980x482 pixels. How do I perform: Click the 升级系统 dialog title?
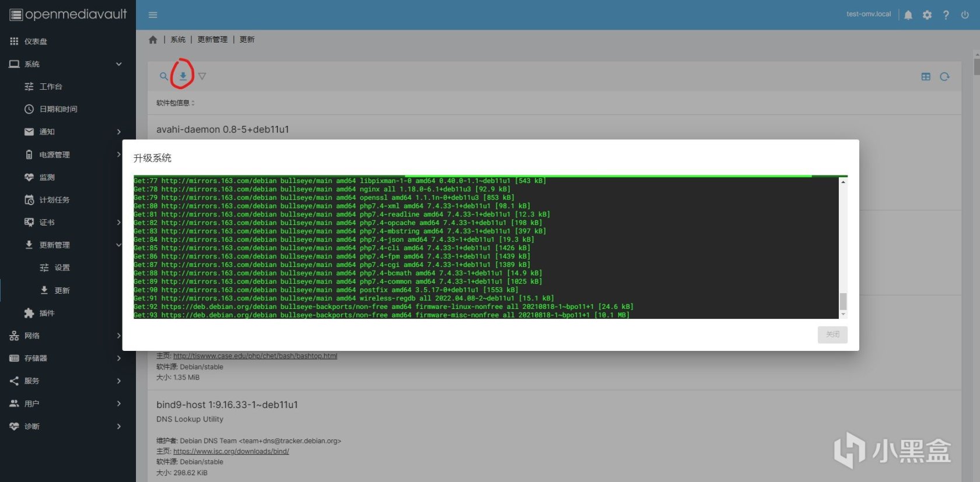(x=152, y=158)
